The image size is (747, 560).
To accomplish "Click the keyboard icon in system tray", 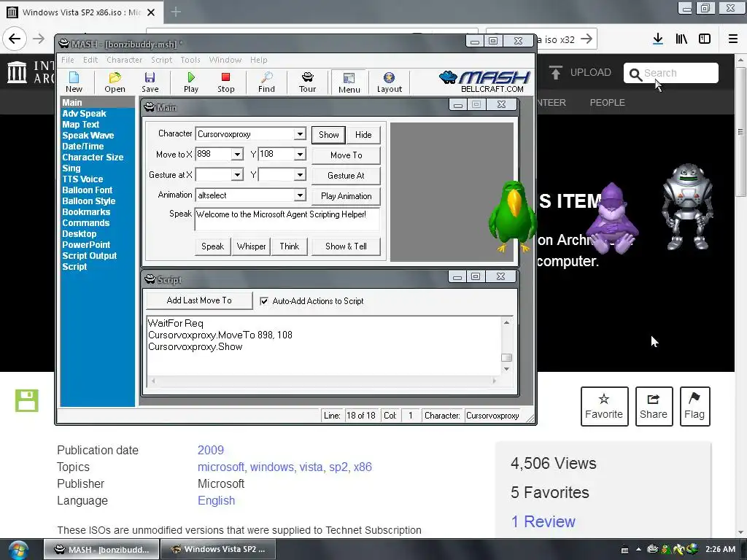I will 624,550.
